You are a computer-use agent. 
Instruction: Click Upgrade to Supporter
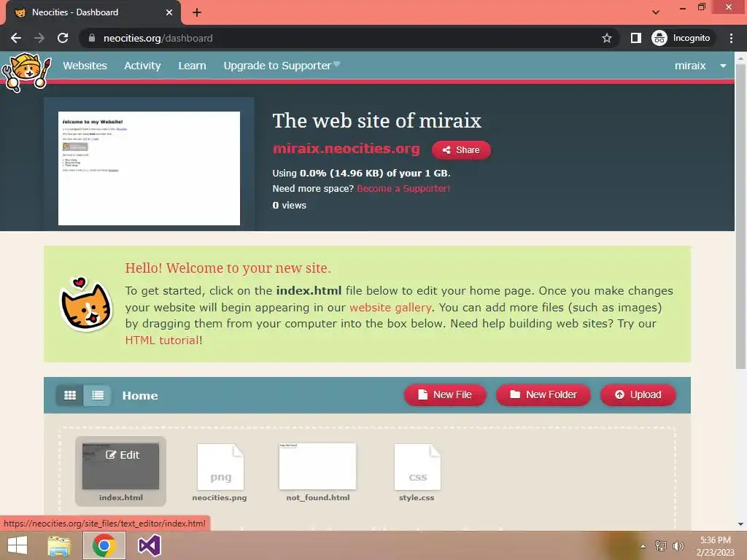[x=282, y=66]
